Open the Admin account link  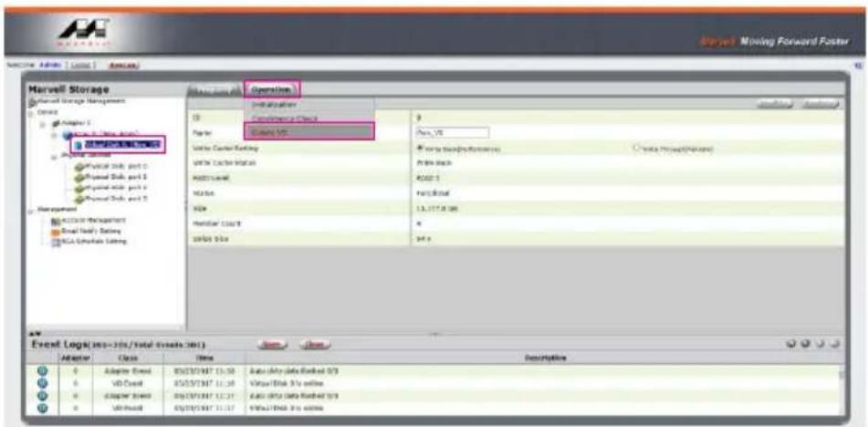[48, 65]
